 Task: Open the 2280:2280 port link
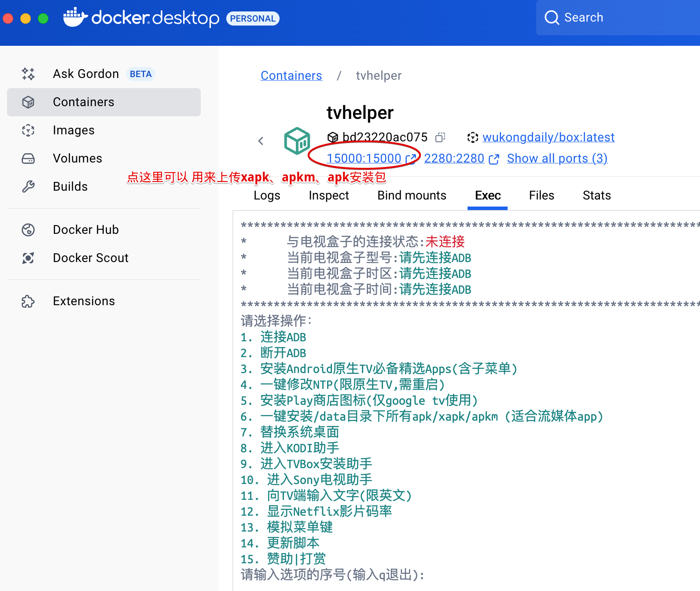(x=454, y=159)
